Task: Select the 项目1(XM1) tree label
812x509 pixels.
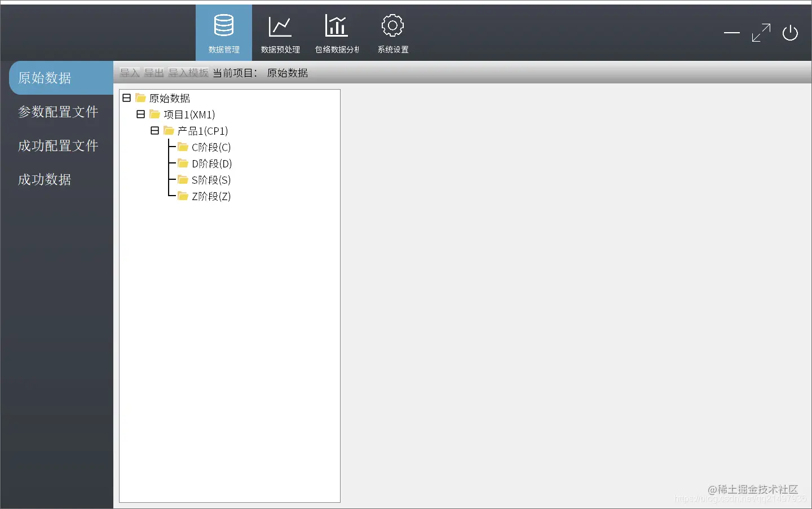Action: tap(189, 114)
